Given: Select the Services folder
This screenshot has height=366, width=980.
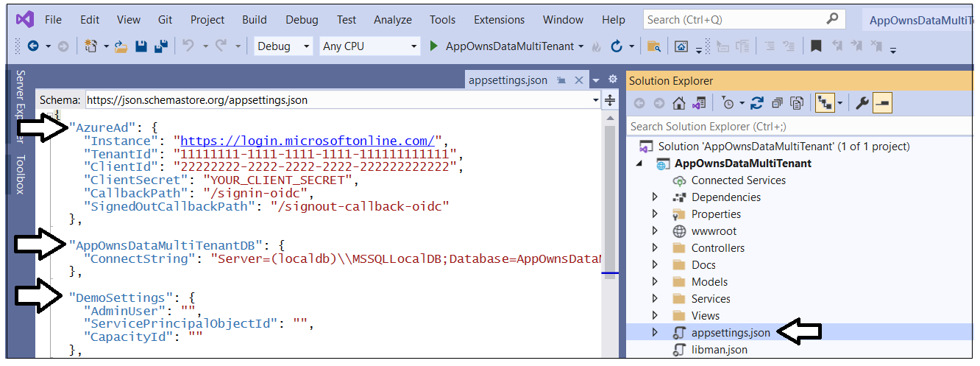Looking at the screenshot, I should click(x=711, y=299).
